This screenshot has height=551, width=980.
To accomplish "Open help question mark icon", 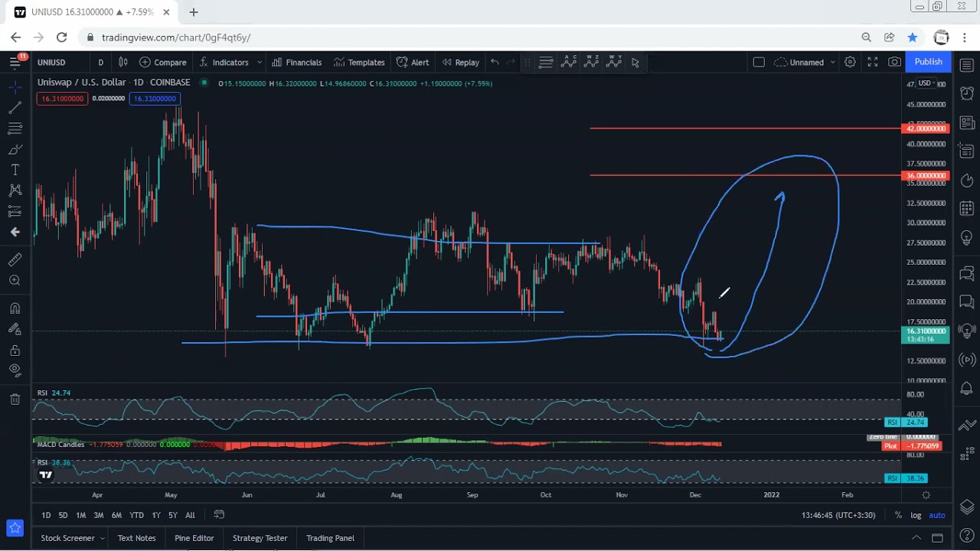I will click(966, 536).
